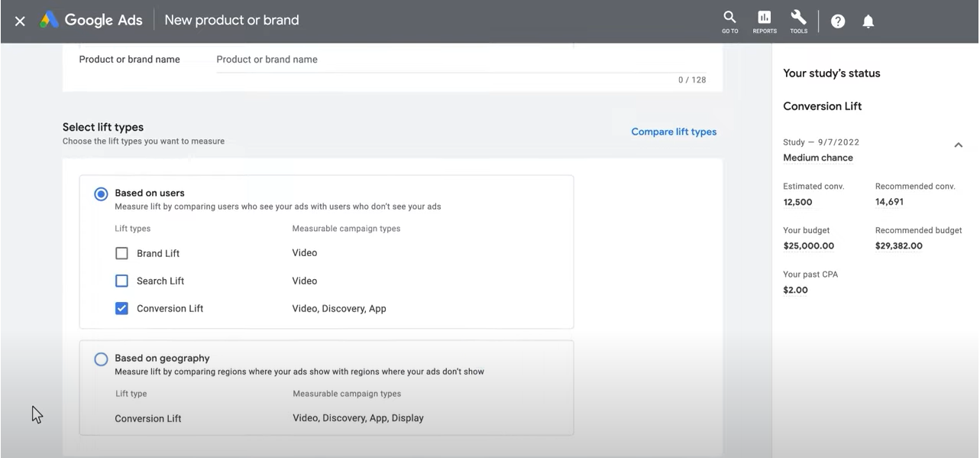The height and width of the screenshot is (458, 980).
Task: Select the Based on users radio button
Action: pos(101,194)
